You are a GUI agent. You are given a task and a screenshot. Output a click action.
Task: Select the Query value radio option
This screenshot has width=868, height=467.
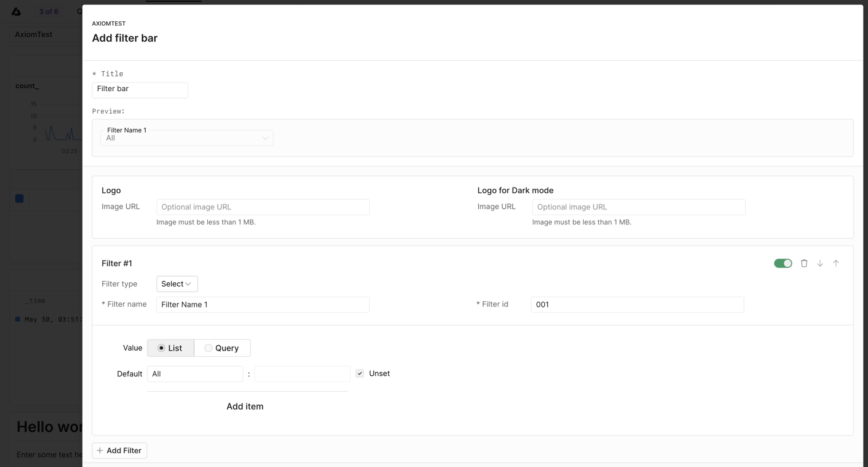222,348
